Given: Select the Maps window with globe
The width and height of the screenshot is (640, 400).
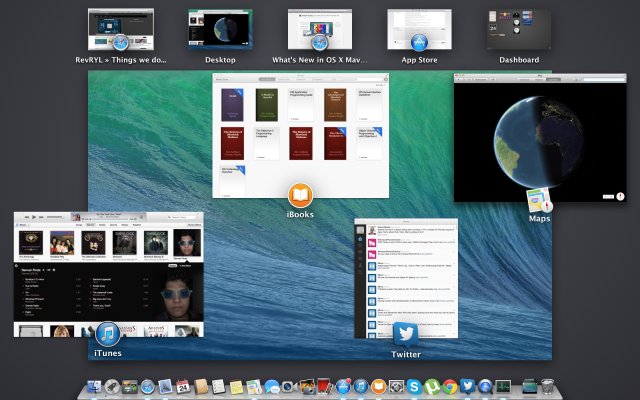Looking at the screenshot, I should (540, 138).
